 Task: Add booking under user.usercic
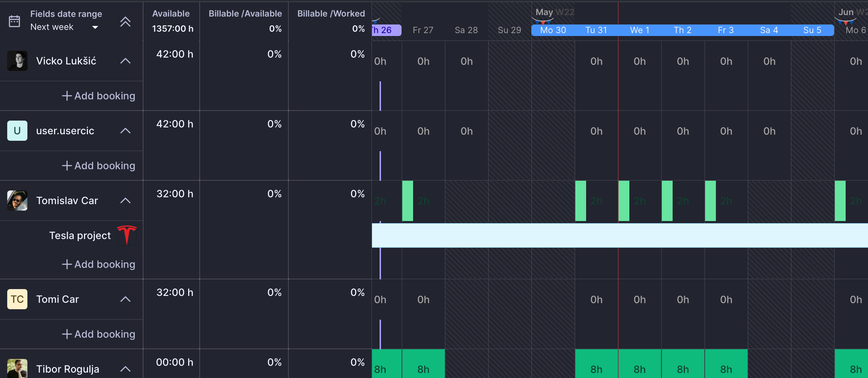[x=98, y=166]
